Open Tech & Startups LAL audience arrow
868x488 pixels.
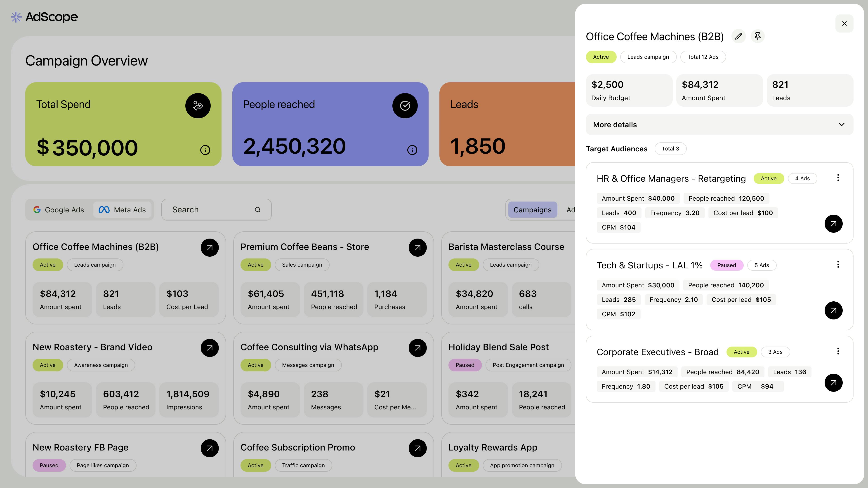[833, 310]
